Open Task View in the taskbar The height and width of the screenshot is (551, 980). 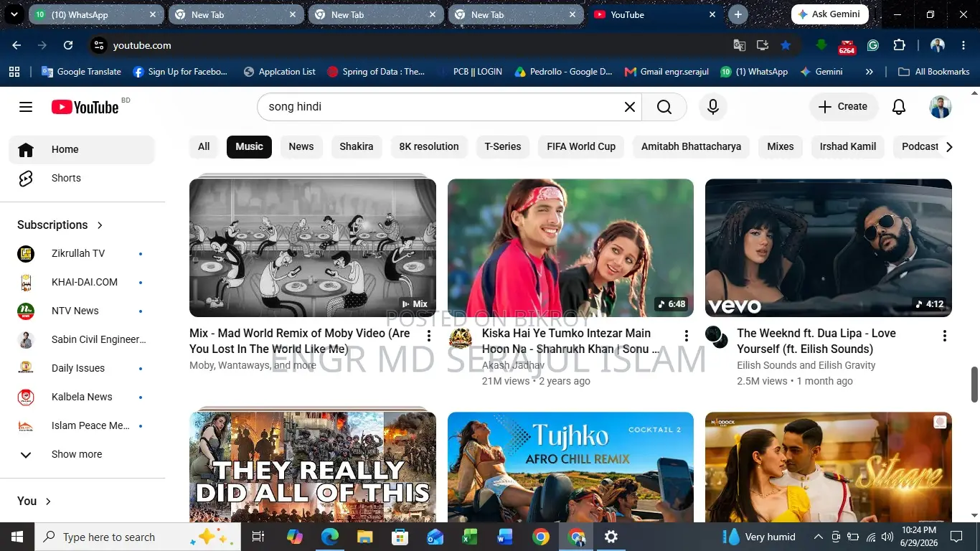258,537
